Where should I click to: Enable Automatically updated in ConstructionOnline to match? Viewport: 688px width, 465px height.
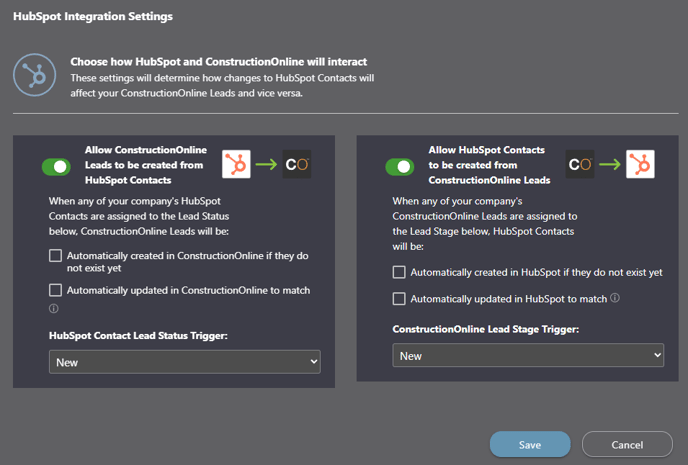tap(56, 291)
